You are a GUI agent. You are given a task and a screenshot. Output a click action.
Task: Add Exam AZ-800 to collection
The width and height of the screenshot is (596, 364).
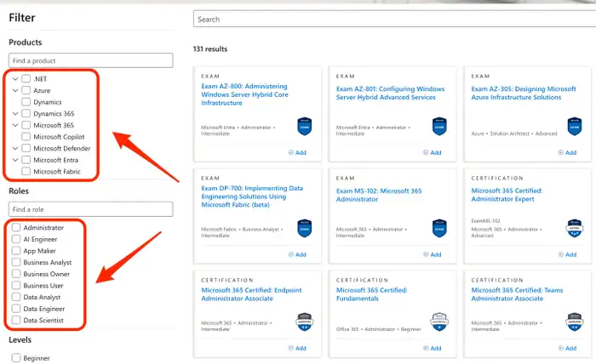click(297, 152)
